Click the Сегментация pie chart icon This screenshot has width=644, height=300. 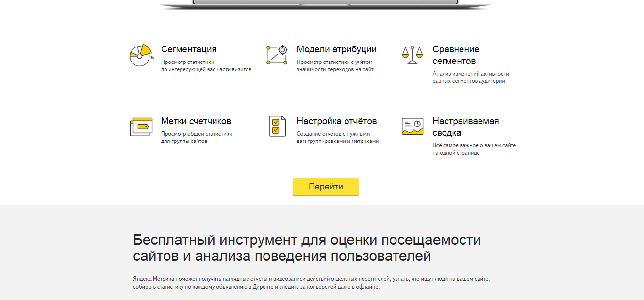pyautogui.click(x=141, y=55)
